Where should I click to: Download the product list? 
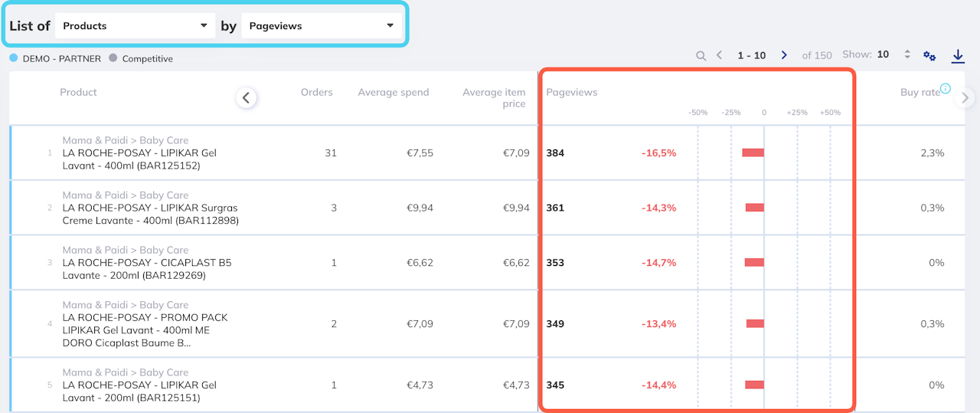coord(958,56)
